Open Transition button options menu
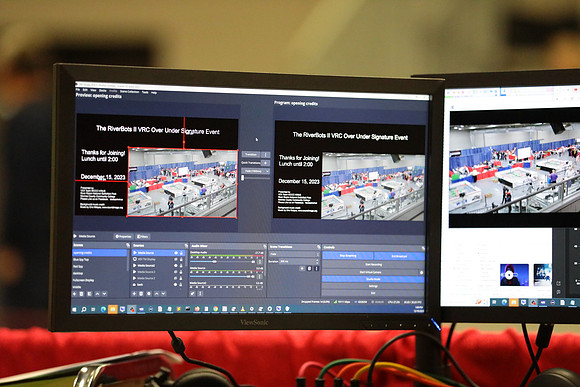The image size is (580, 387). click(x=265, y=154)
